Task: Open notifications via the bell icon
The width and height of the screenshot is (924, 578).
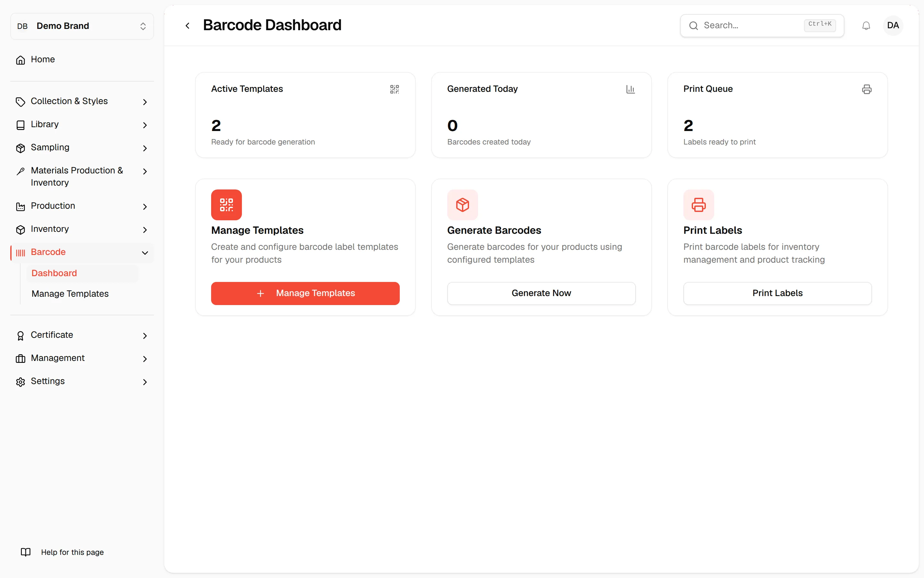Action: click(866, 26)
